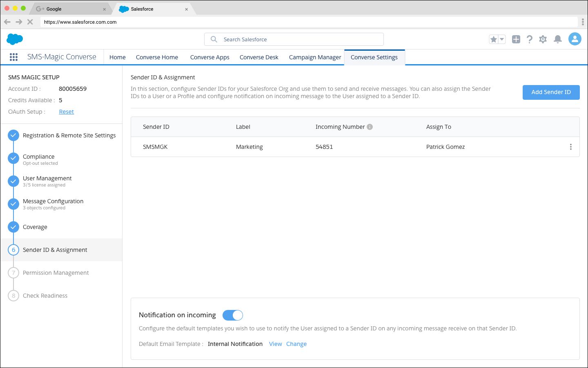This screenshot has width=588, height=368.
Task: Open the Converse Home tab
Action: click(x=157, y=57)
